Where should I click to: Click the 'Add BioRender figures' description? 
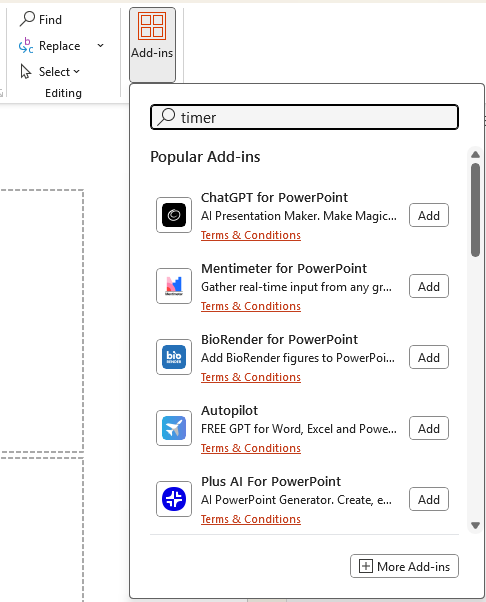[298, 358]
